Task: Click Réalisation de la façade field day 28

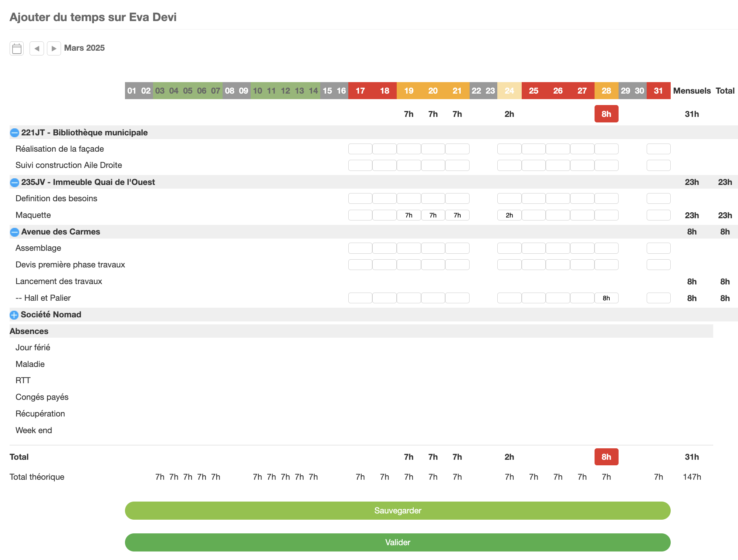Action: 606,149
